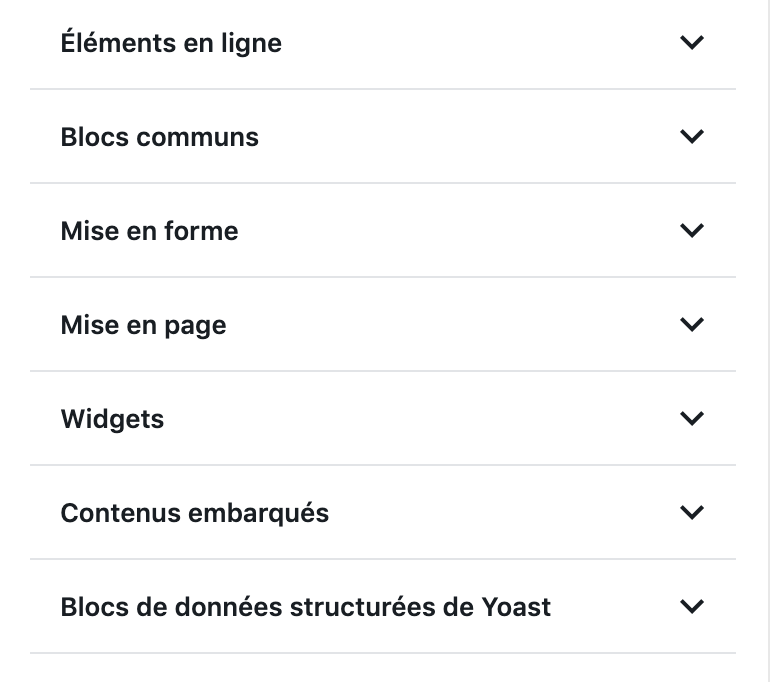Select the Blocs communs category title

[x=159, y=137]
